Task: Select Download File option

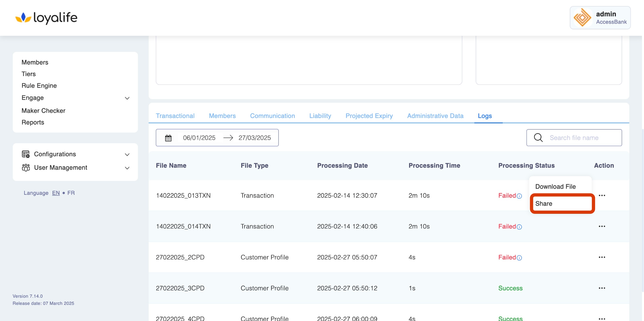Action: click(555, 187)
